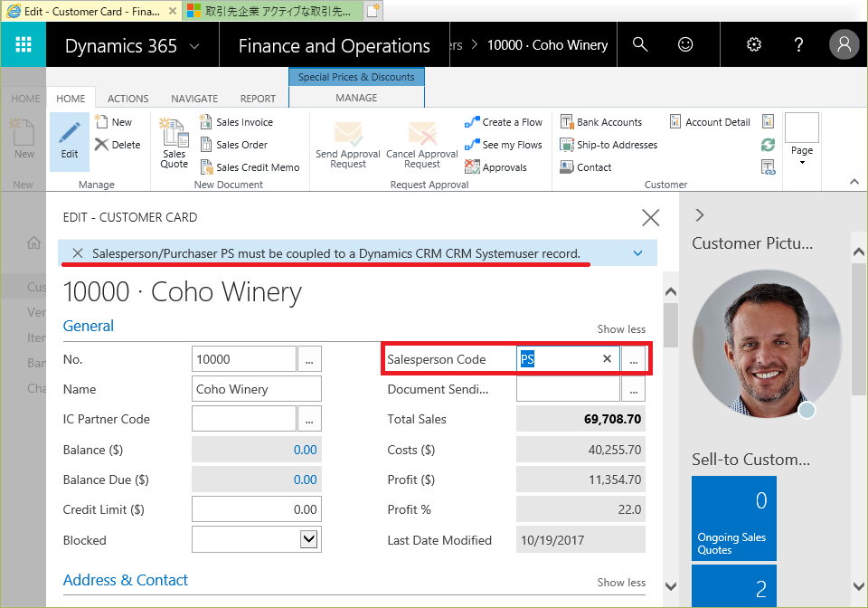Open the Blocked dropdown
The width and height of the screenshot is (868, 608).
[308, 538]
